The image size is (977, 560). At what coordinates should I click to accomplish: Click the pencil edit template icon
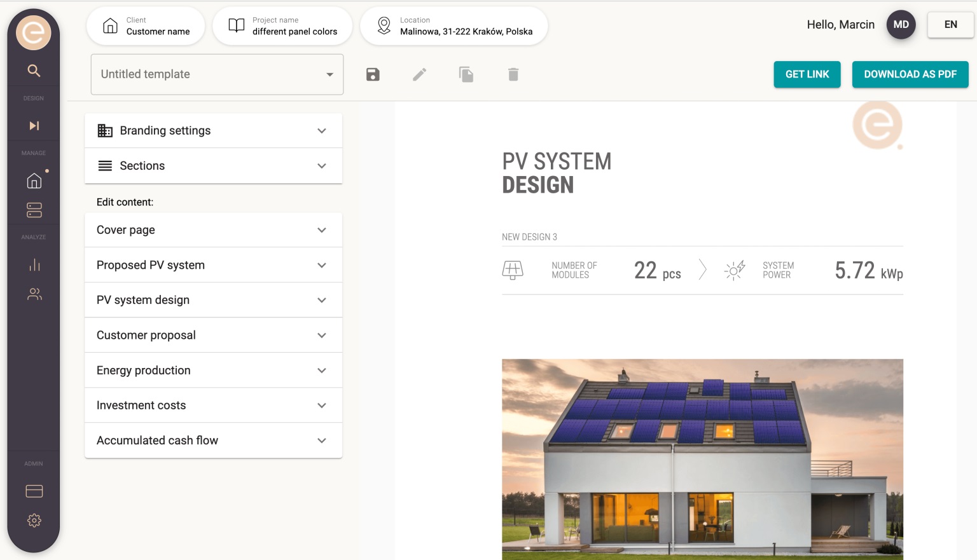tap(419, 74)
